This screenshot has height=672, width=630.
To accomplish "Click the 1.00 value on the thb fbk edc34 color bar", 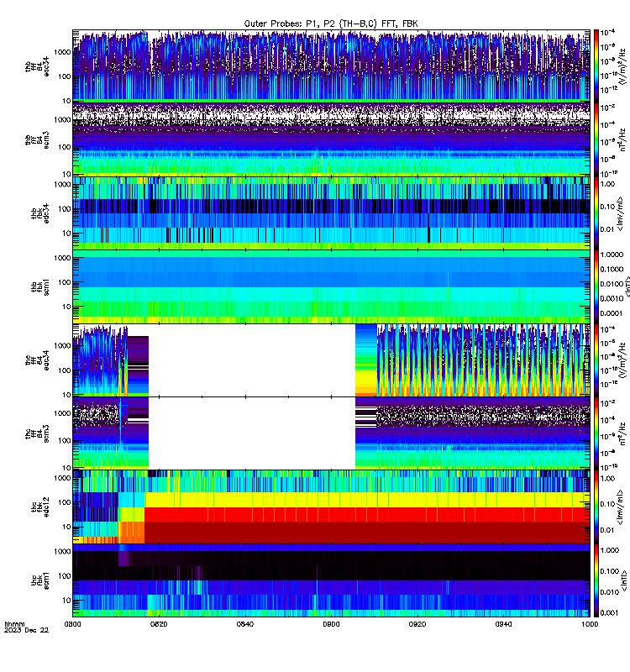I will pyautogui.click(x=607, y=184).
